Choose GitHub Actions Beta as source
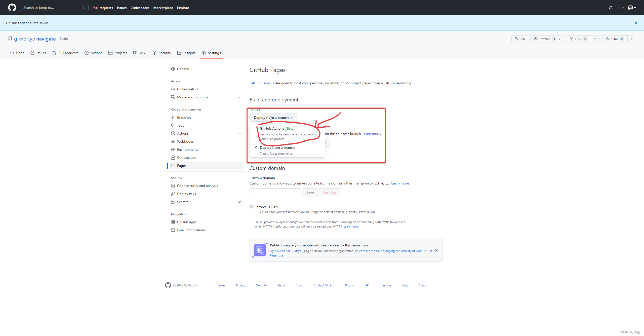This screenshot has width=644, height=336. click(287, 133)
